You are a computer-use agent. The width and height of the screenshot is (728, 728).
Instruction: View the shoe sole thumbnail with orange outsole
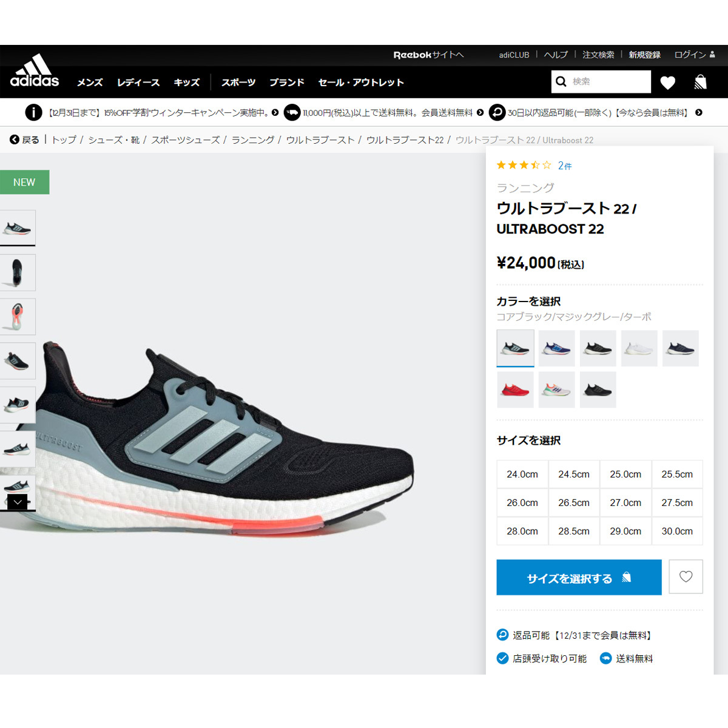[18, 317]
